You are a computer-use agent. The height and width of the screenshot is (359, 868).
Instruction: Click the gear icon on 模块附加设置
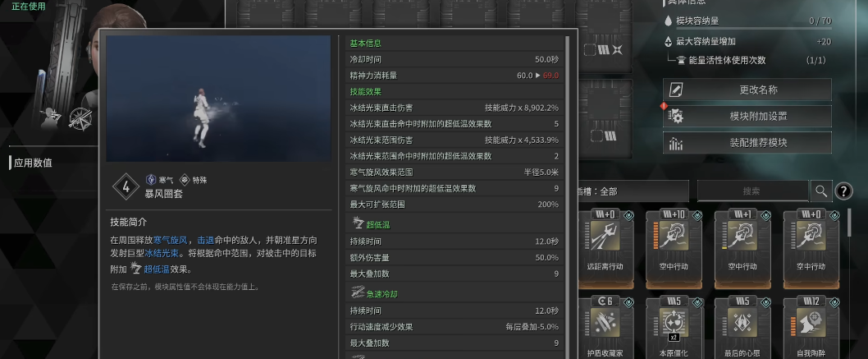(x=675, y=117)
